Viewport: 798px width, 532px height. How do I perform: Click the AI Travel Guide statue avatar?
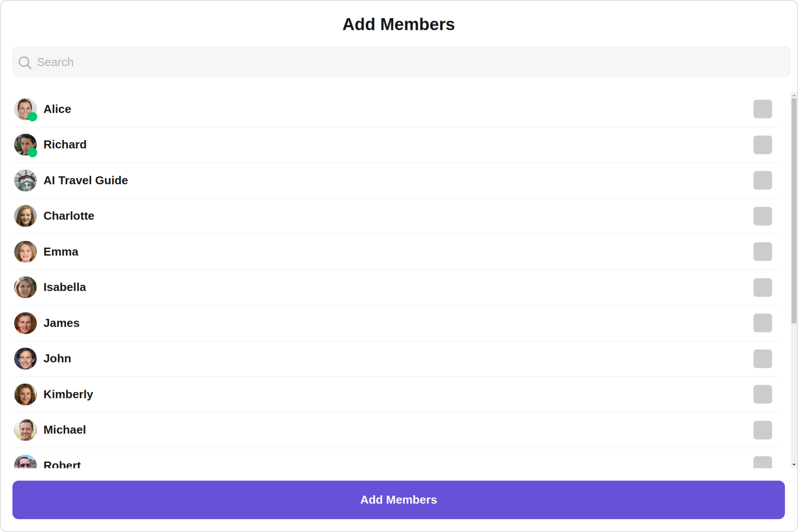tap(25, 180)
